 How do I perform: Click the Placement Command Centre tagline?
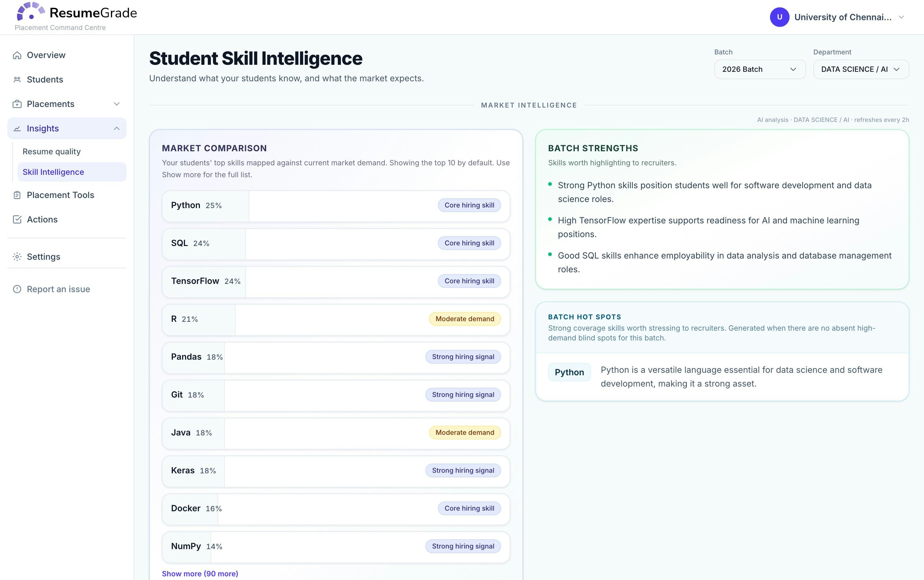[x=60, y=28]
